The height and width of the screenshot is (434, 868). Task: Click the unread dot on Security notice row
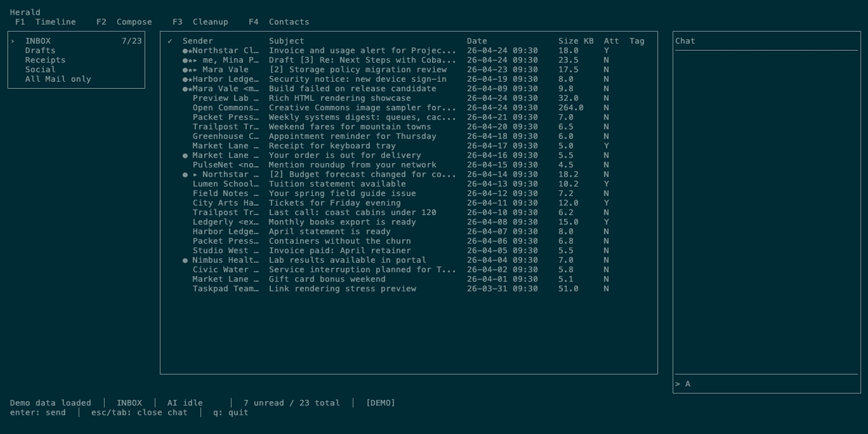pyautogui.click(x=185, y=79)
